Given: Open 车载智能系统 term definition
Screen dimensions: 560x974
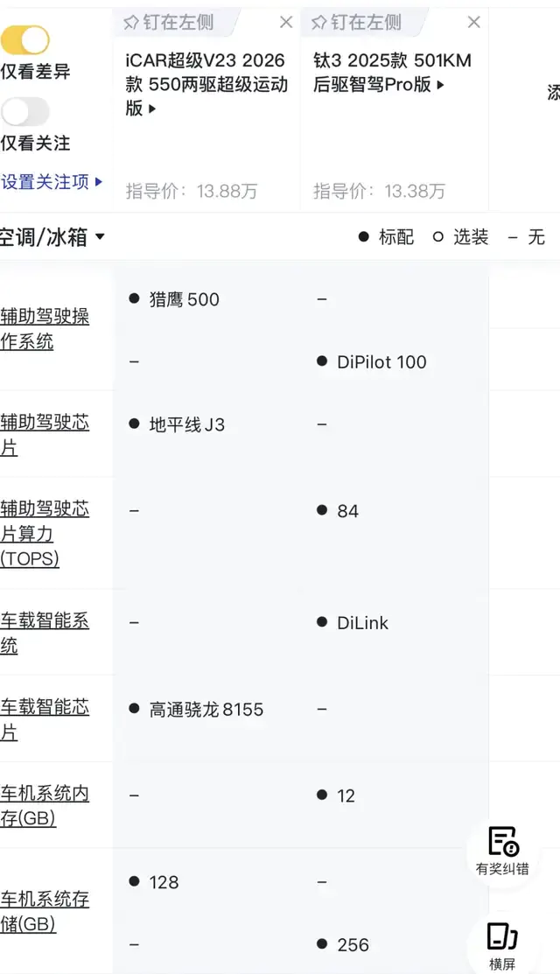Looking at the screenshot, I should 45,633.
